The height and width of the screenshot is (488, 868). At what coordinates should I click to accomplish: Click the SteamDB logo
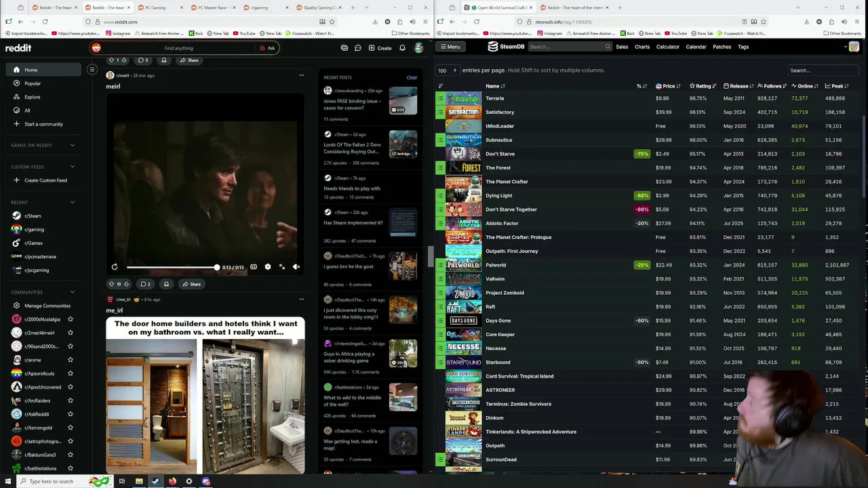coord(506,47)
